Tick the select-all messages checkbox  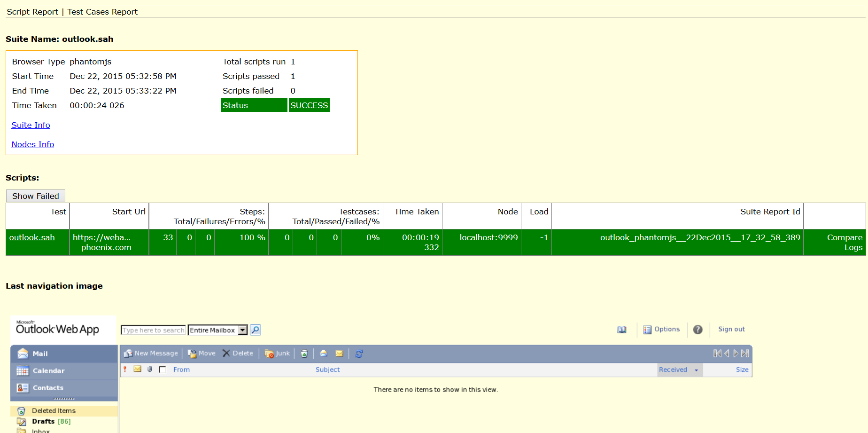(163, 370)
